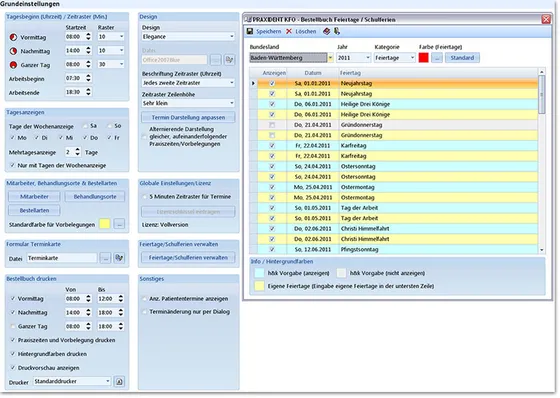The height and width of the screenshot is (398, 560).
Task: Click the yellow Standardfarbe für Vorbelegungen swatch
Action: [105, 224]
